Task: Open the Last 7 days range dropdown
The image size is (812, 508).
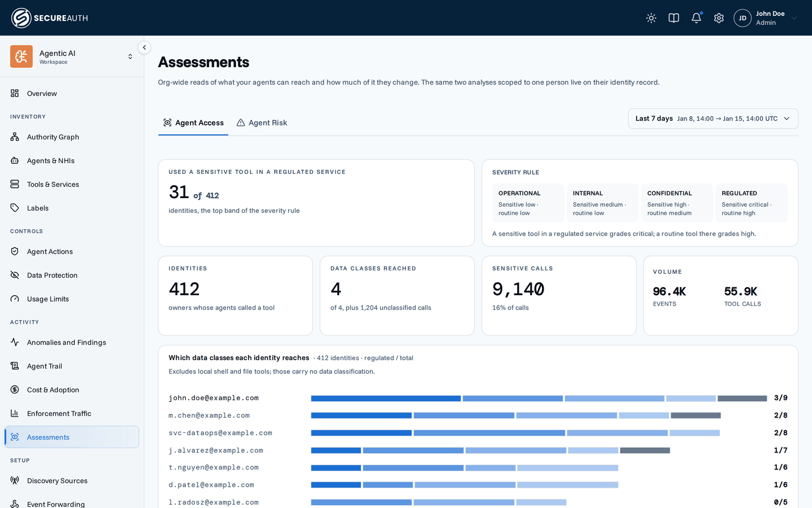Action: point(713,119)
